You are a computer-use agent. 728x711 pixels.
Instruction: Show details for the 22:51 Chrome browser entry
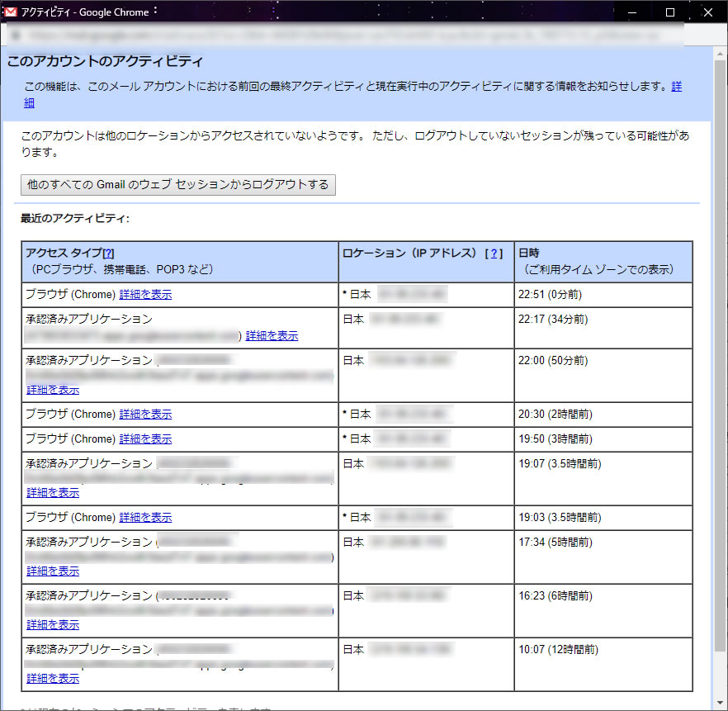pos(145,295)
